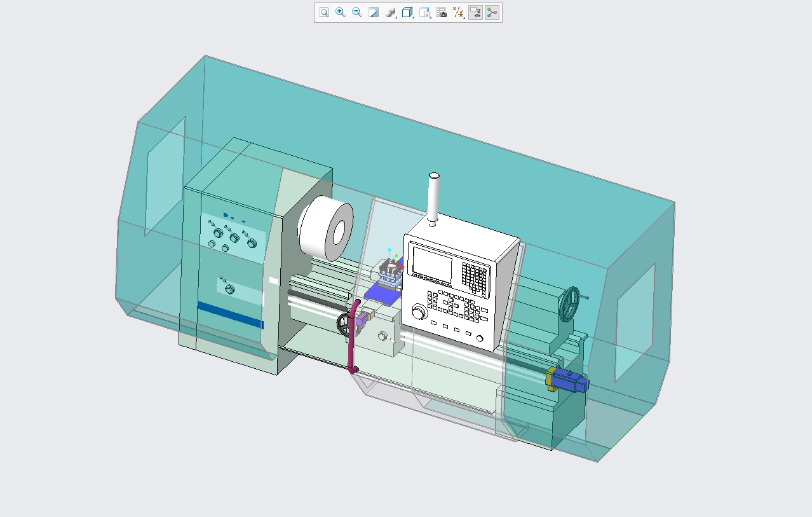Toggle the Annotation Display eye button
The image size is (812, 517).
click(475, 12)
